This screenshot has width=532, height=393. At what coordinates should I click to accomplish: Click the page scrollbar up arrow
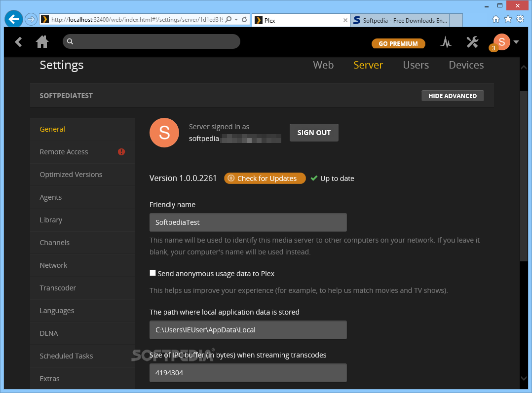click(x=524, y=68)
